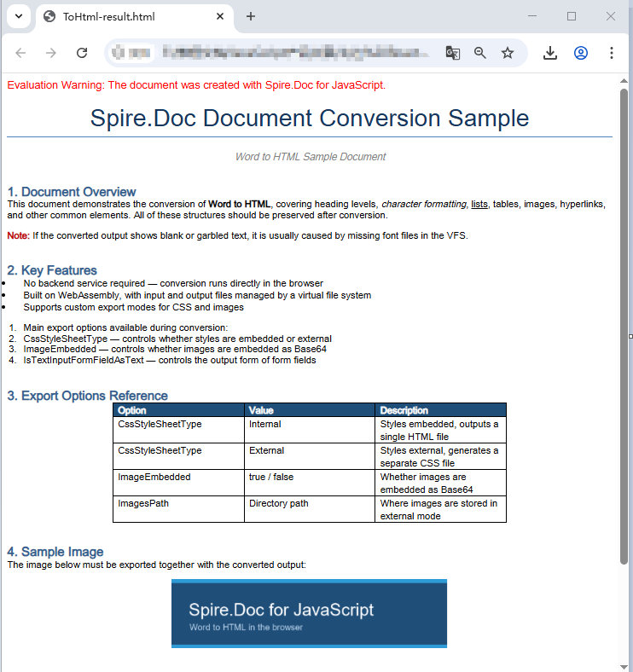This screenshot has height=672, width=633.
Task: Click the scrollbar up arrow
Action: coord(624,81)
